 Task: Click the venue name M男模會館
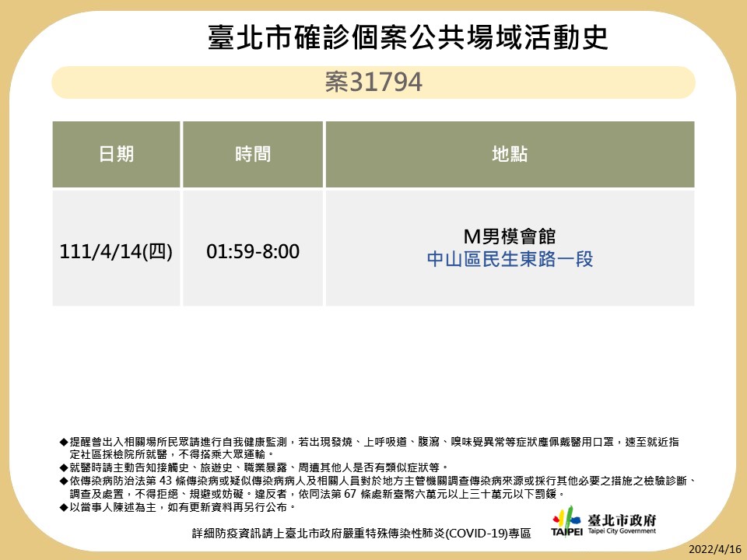click(x=510, y=236)
